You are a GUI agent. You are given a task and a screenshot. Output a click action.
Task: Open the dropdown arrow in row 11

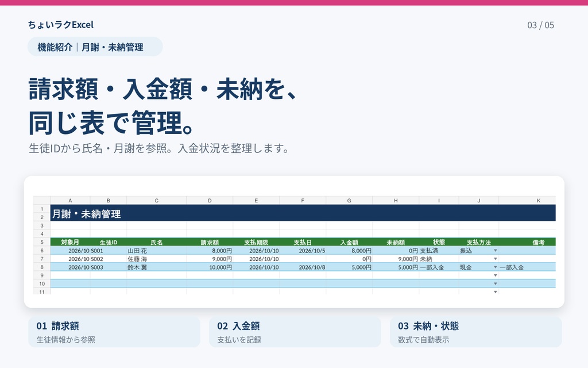tap(496, 292)
